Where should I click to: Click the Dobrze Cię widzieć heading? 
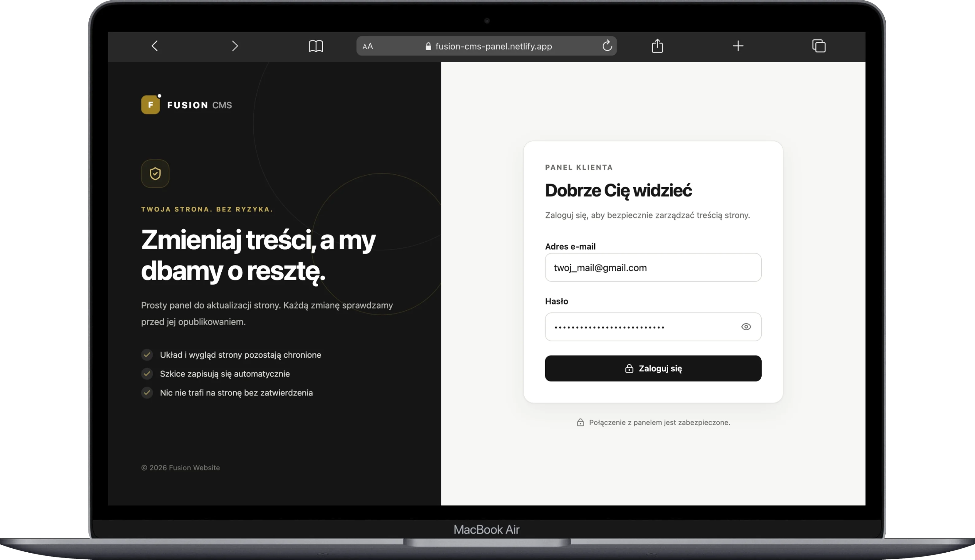[619, 191]
